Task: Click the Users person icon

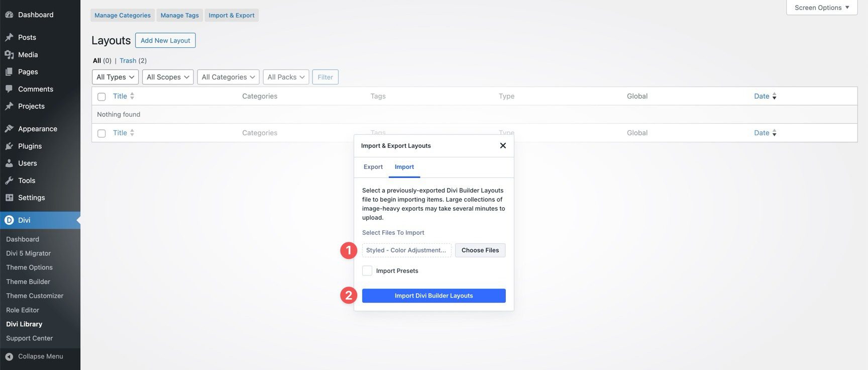Action: (9, 163)
